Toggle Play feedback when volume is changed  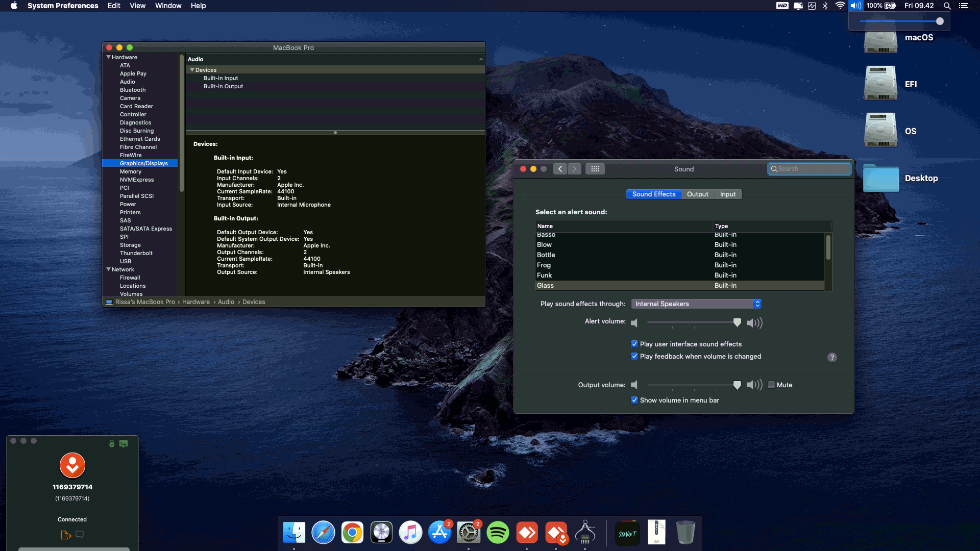point(634,356)
